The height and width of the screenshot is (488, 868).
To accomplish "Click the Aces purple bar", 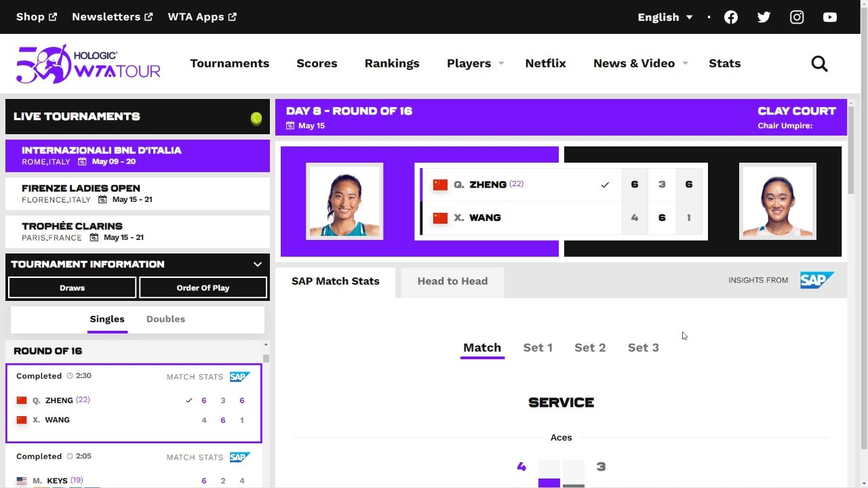I will coord(549,483).
